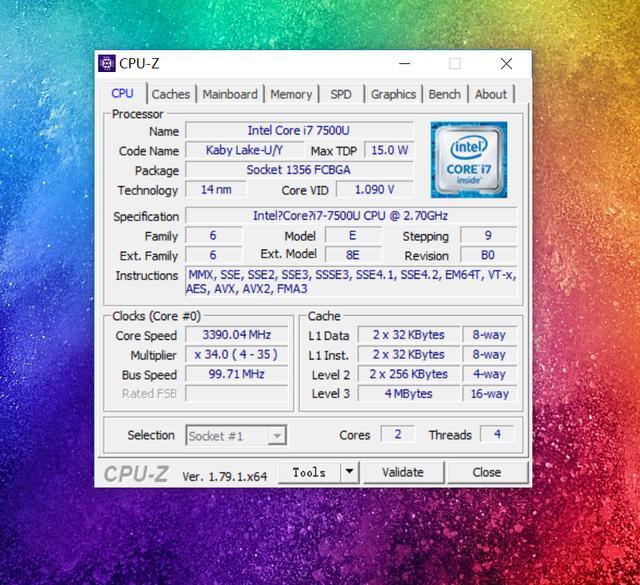640x585 pixels.
Task: Click the L1 Inst. 8-way value
Action: click(489, 354)
